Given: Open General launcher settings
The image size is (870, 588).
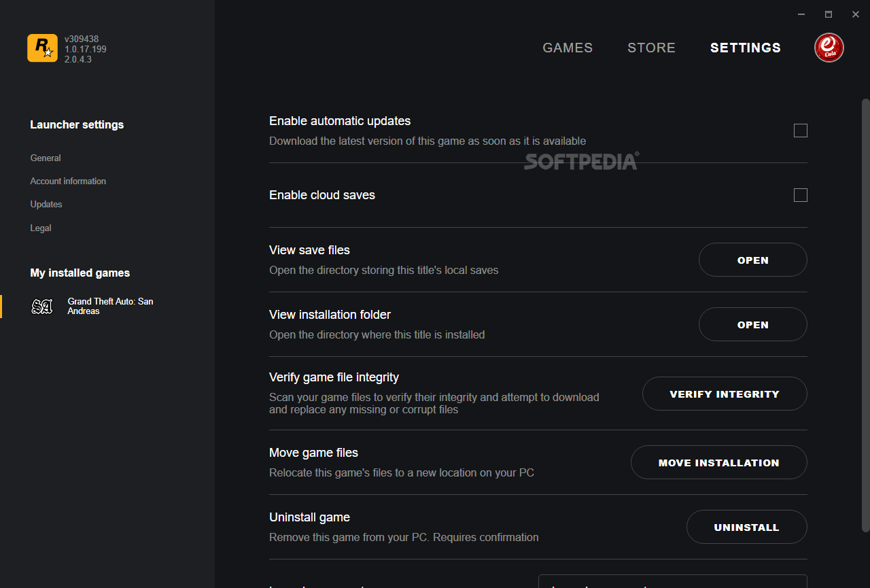Looking at the screenshot, I should tap(46, 158).
